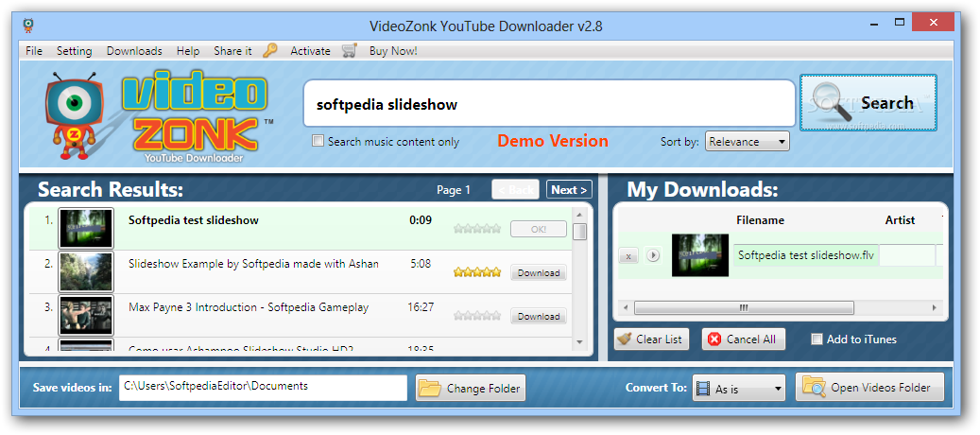Click Buy Now! in the menu bar
This screenshot has width=980, height=435.
coord(393,51)
